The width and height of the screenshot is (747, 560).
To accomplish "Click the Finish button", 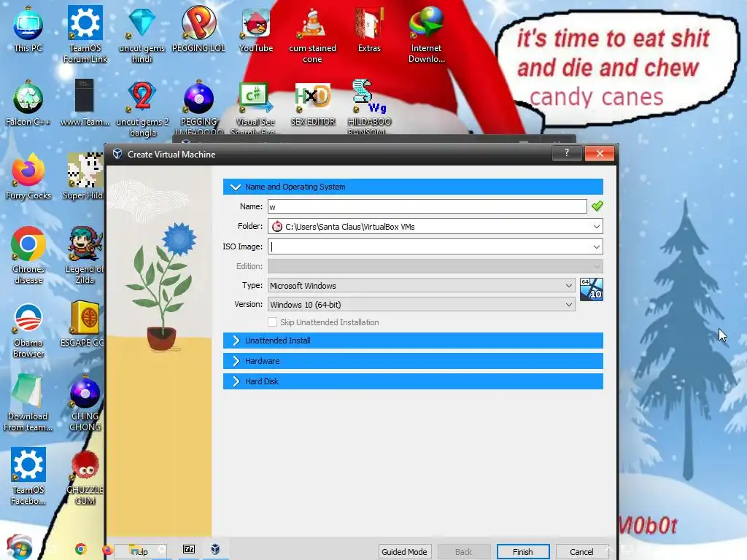I will coord(522,552).
